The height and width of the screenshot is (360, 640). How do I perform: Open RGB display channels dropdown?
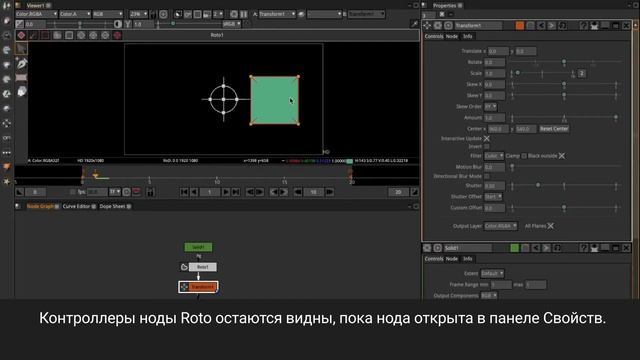[x=108, y=14]
